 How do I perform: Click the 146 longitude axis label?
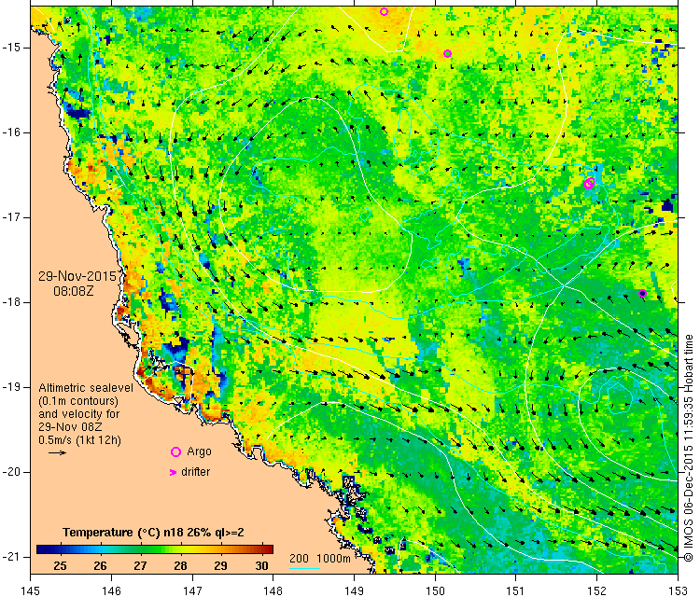point(111,591)
